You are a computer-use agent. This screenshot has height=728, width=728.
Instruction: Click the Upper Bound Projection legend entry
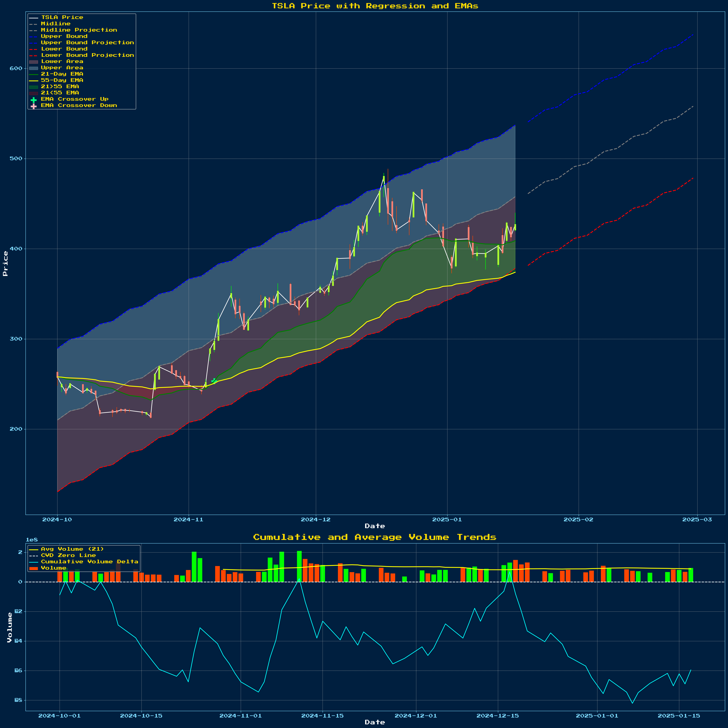[87, 43]
